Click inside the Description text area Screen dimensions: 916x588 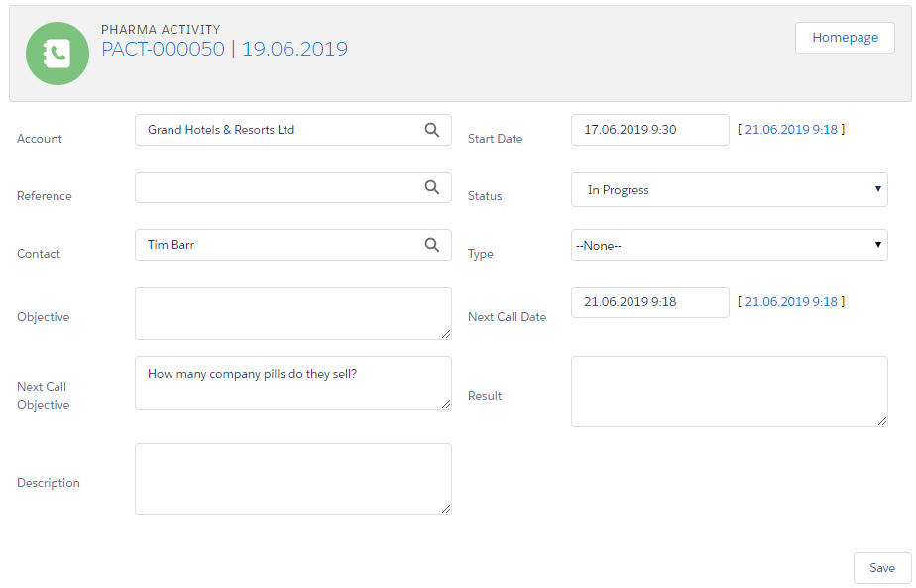pos(292,478)
